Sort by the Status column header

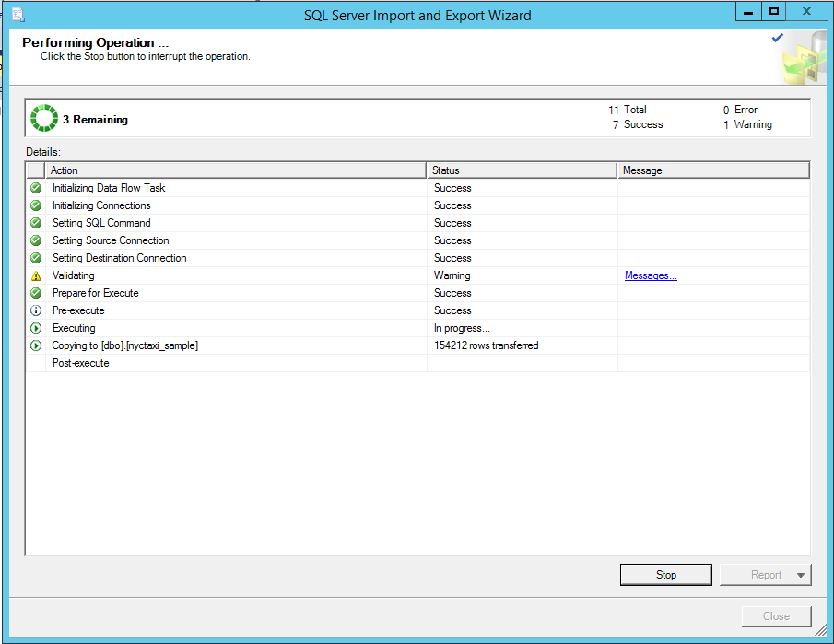[x=522, y=170]
